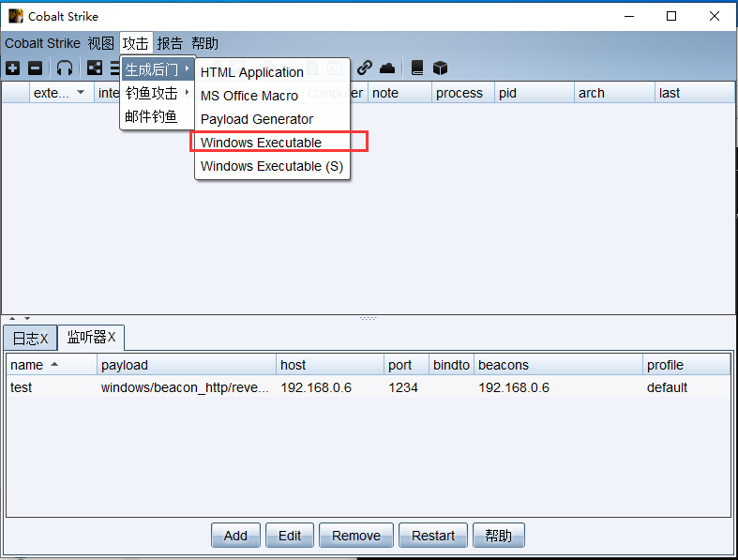The image size is (738, 560).
Task: Click the cloud icon in toolbar
Action: coord(387,68)
